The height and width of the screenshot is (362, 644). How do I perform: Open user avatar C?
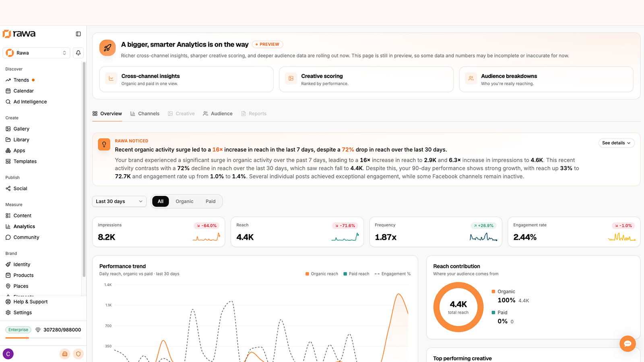pyautogui.click(x=8, y=354)
